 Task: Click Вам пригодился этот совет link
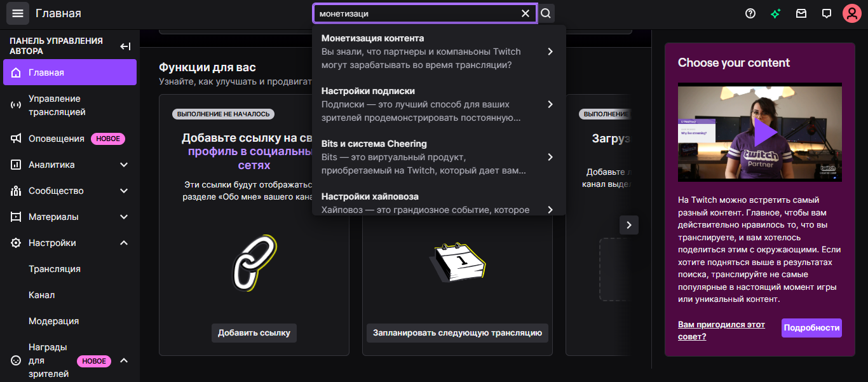point(721,331)
